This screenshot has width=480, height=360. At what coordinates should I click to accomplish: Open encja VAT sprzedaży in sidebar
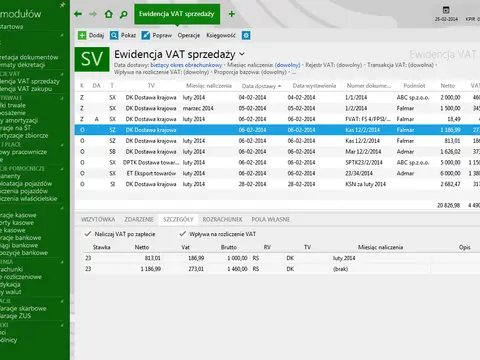tap(30, 81)
